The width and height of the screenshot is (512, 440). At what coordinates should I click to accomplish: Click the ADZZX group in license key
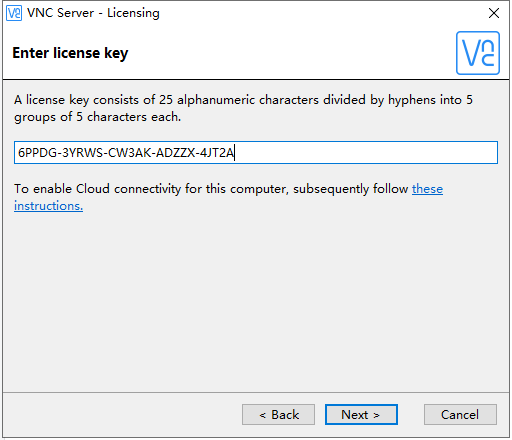coord(175,153)
